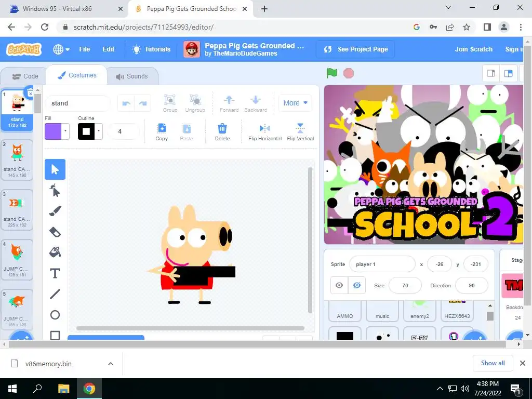The height and width of the screenshot is (399, 532).
Task: Hide the sprite with crossed-eye icon
Action: click(x=357, y=285)
